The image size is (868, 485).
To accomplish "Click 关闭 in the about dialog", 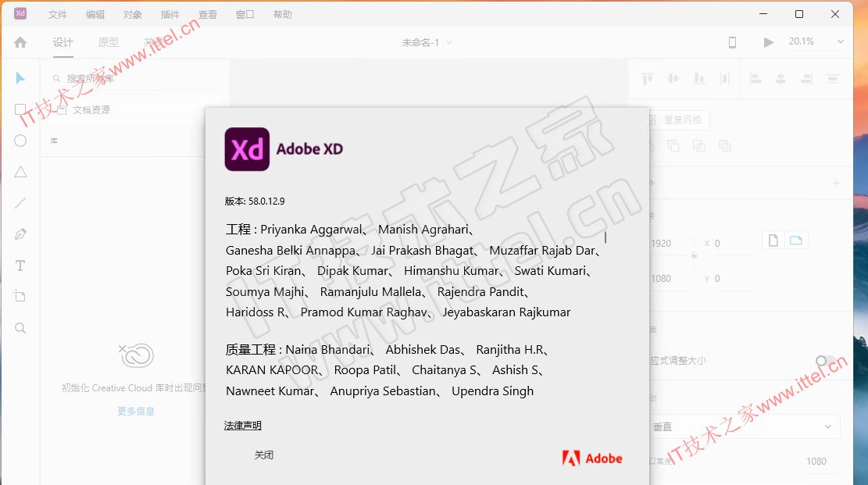I will coord(264,455).
